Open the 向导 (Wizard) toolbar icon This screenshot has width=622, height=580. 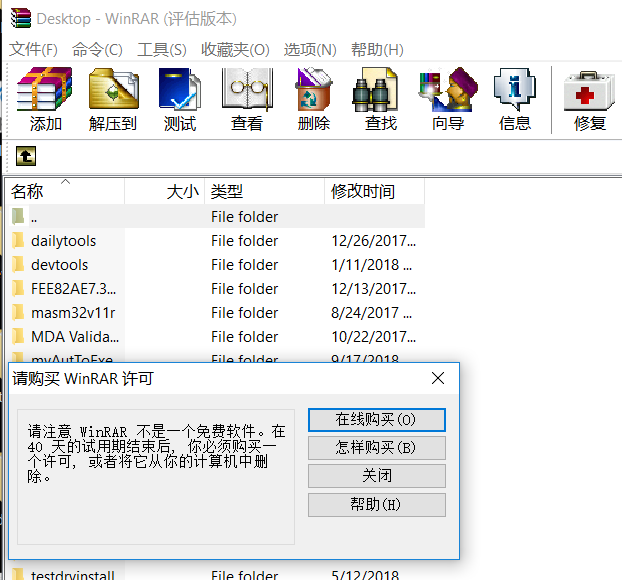coord(448,89)
